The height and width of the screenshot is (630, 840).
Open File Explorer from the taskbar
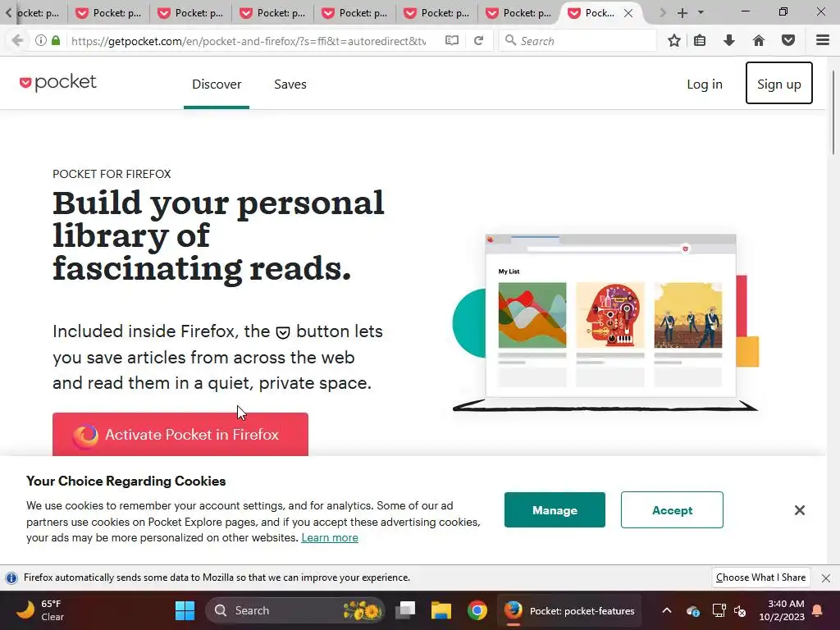(441, 610)
